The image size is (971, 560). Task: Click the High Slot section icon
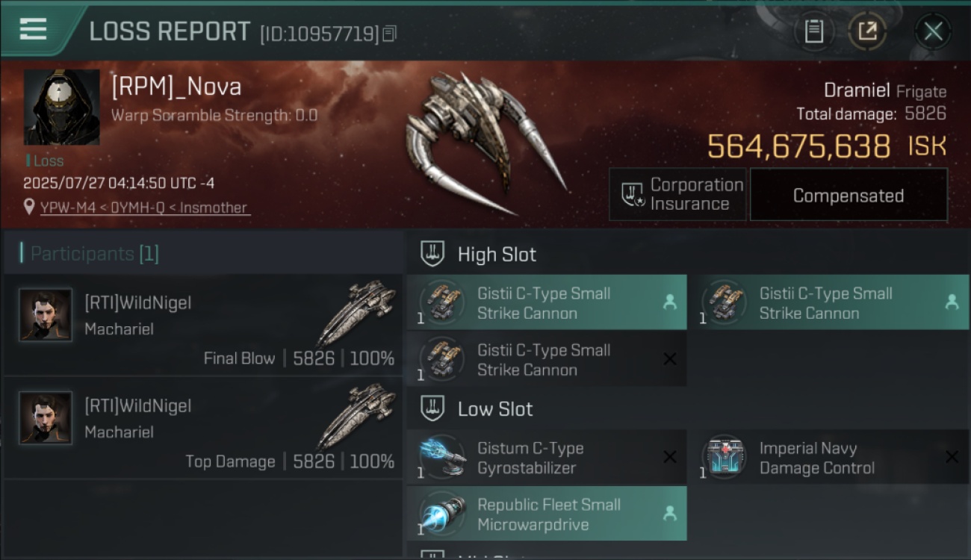click(432, 254)
